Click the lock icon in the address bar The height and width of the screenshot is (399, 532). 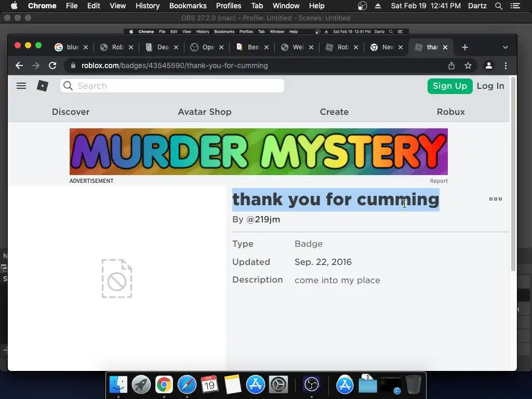tap(73, 65)
